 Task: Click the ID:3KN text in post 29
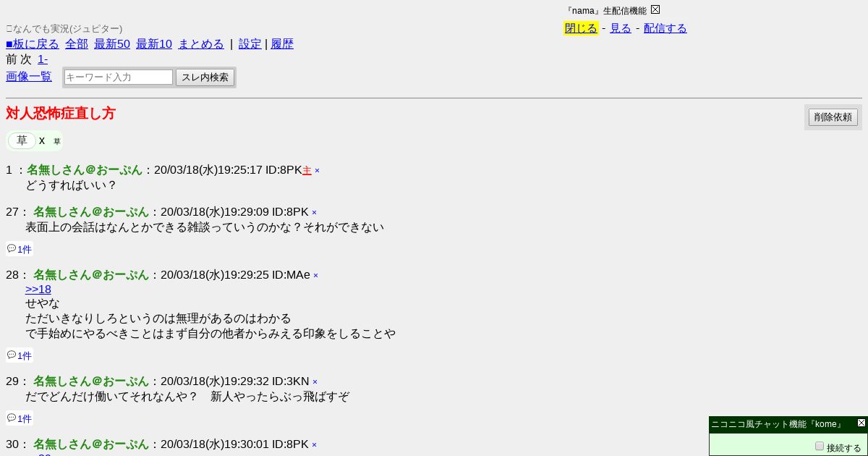(x=291, y=381)
